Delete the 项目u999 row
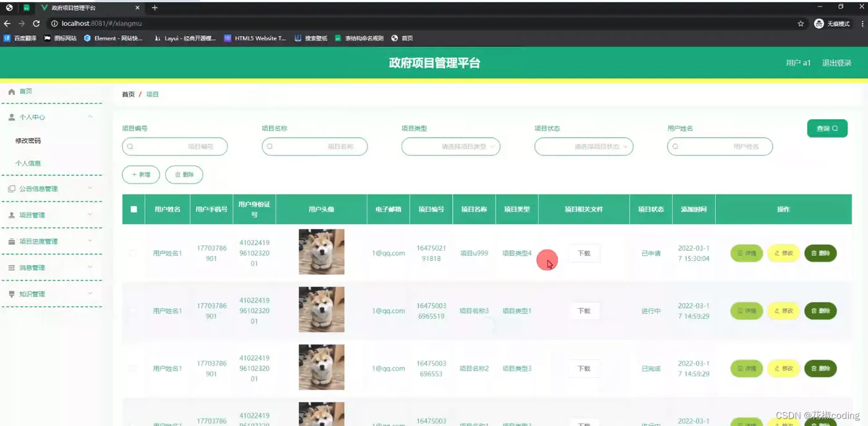 (820, 253)
